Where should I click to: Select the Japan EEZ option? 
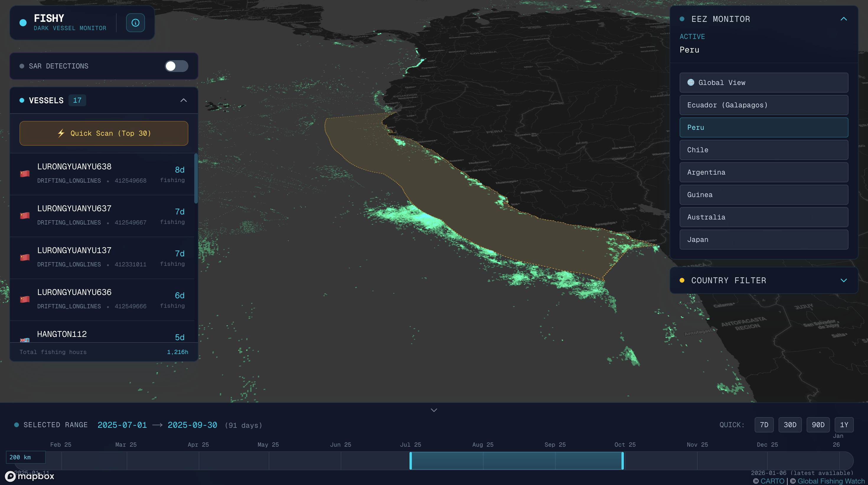click(763, 240)
